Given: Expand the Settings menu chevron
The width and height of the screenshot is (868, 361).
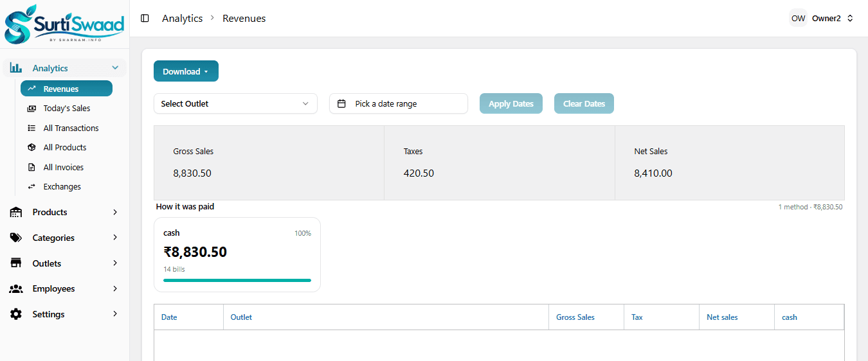Looking at the screenshot, I should [x=115, y=314].
